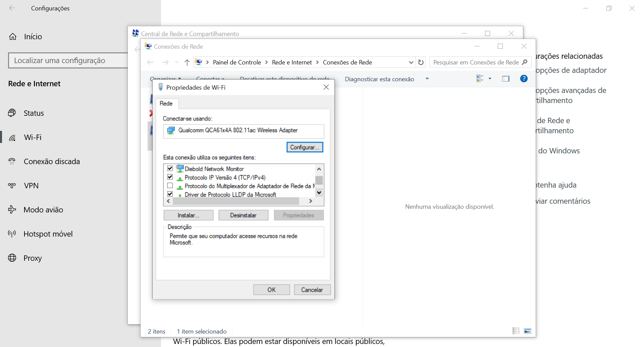Click the Conexões de Rede breadcrumb
Viewport: 644px width, 347px height.
pyautogui.click(x=347, y=62)
